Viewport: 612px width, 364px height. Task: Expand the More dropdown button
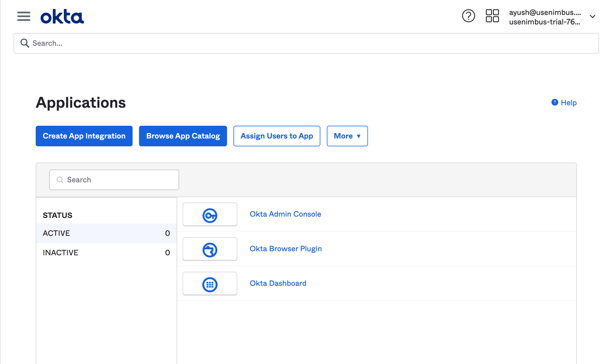pyautogui.click(x=347, y=136)
